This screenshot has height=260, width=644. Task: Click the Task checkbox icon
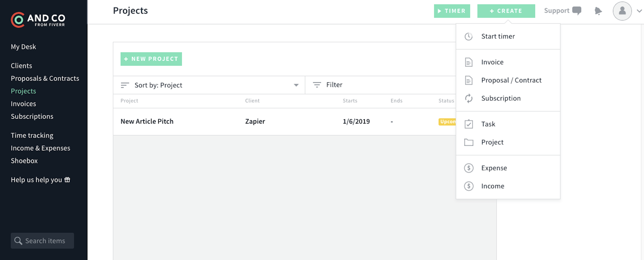click(468, 124)
